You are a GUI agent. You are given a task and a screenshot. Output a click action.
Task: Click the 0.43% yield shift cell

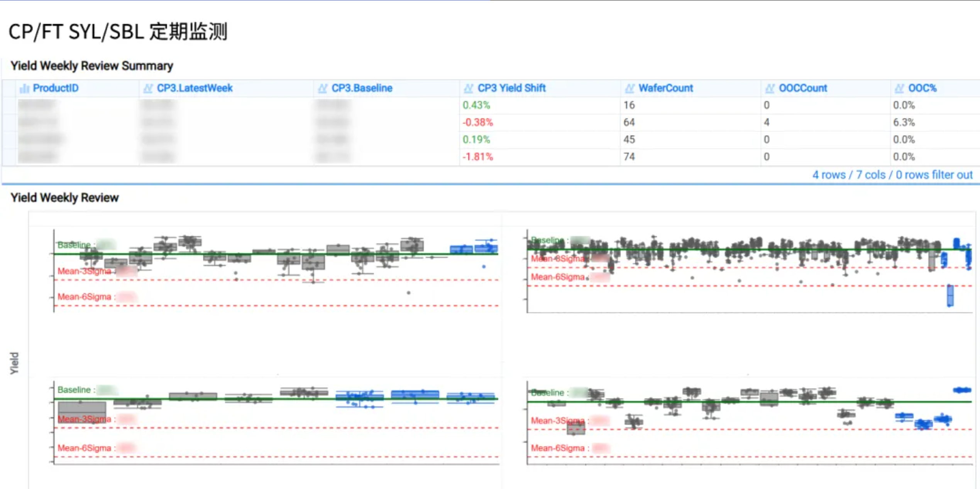point(476,105)
